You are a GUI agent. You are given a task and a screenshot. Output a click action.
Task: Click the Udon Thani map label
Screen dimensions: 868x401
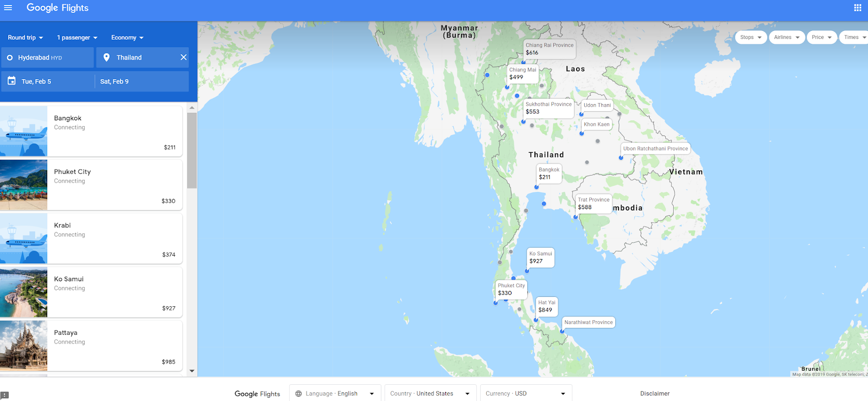tap(597, 105)
